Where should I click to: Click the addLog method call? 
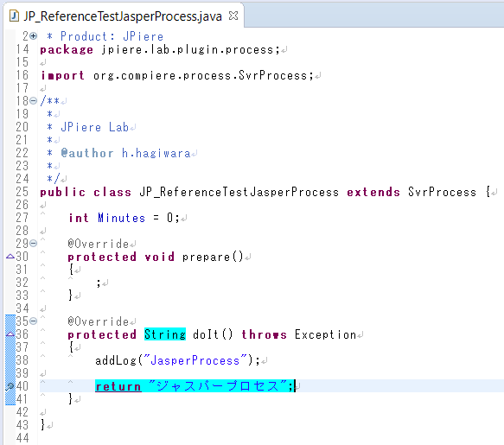click(x=116, y=360)
